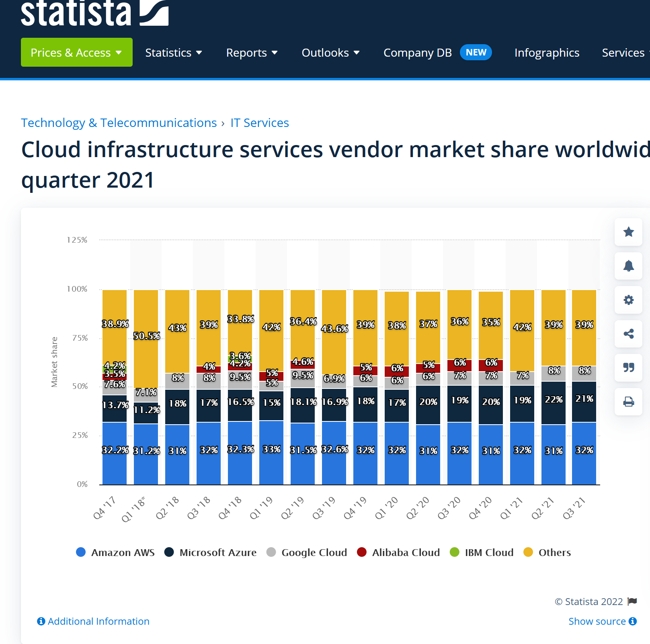Click the Q3 '21 Google Cloud 8% segment
This screenshot has width=650, height=644.
point(584,374)
